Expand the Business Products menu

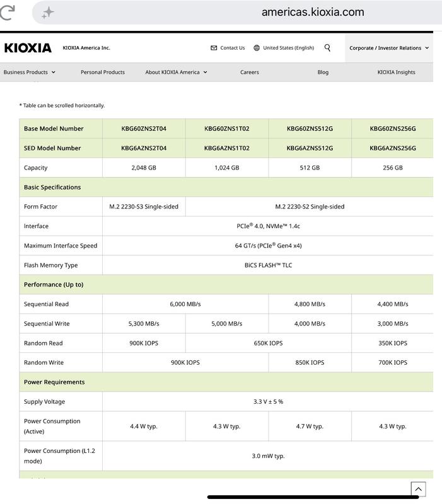[x=29, y=72]
